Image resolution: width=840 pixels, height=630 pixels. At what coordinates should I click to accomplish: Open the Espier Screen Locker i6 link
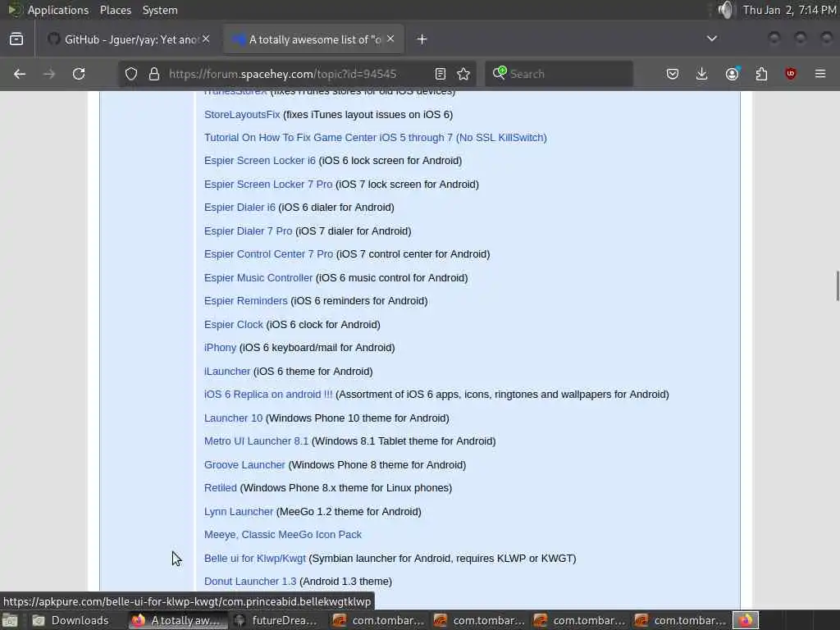click(260, 161)
